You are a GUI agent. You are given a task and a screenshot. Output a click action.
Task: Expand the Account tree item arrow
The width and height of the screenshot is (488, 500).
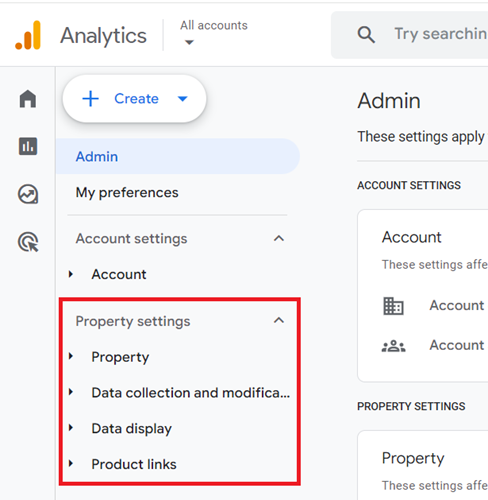click(71, 274)
